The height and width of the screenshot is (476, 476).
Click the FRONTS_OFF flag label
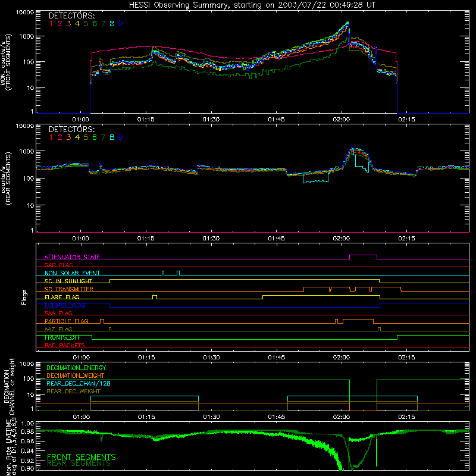[62, 337]
